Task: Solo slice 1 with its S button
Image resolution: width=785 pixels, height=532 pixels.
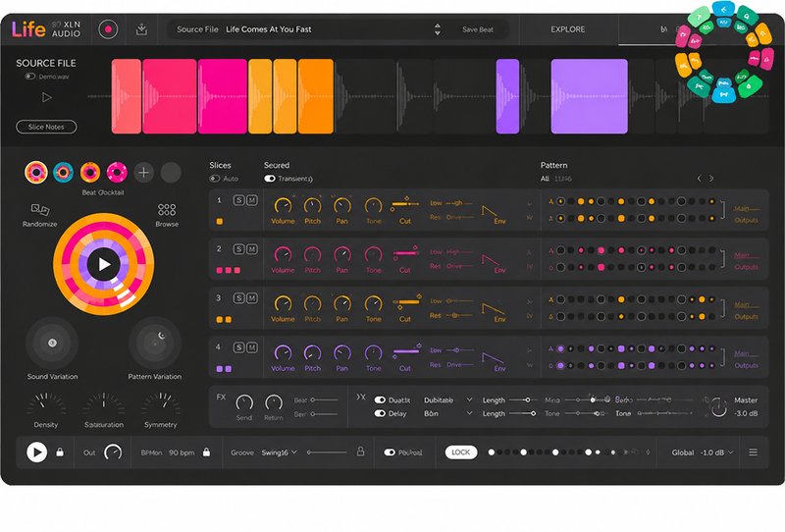Action: 238,200
